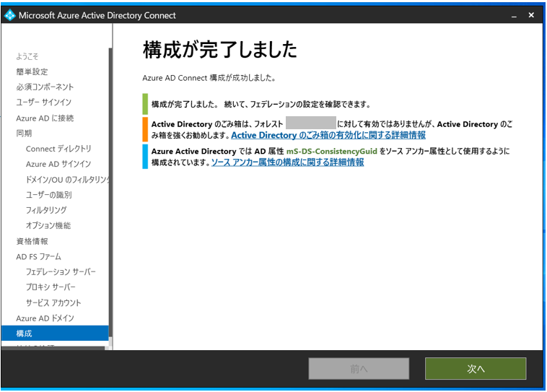Go to Azure AD ドメイン step
This screenshot has width=547, height=392.
click(45, 318)
